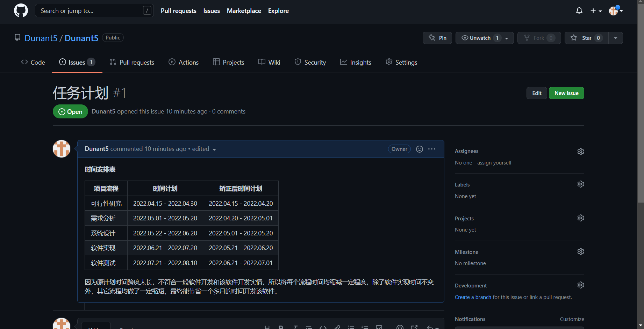The width and height of the screenshot is (644, 329).
Task: View the Security tab
Action: click(x=310, y=62)
